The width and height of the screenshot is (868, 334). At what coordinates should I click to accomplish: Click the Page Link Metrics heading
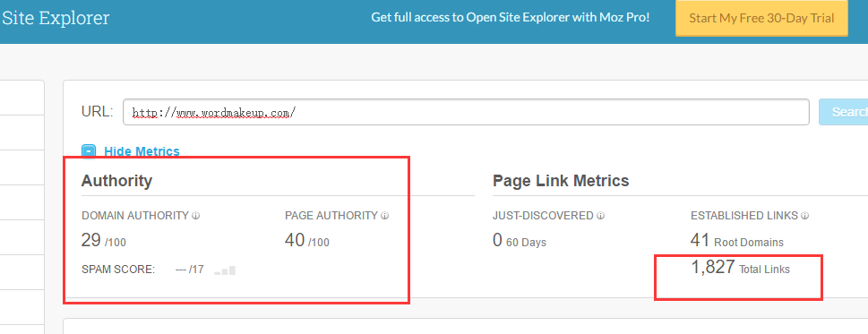tap(561, 181)
